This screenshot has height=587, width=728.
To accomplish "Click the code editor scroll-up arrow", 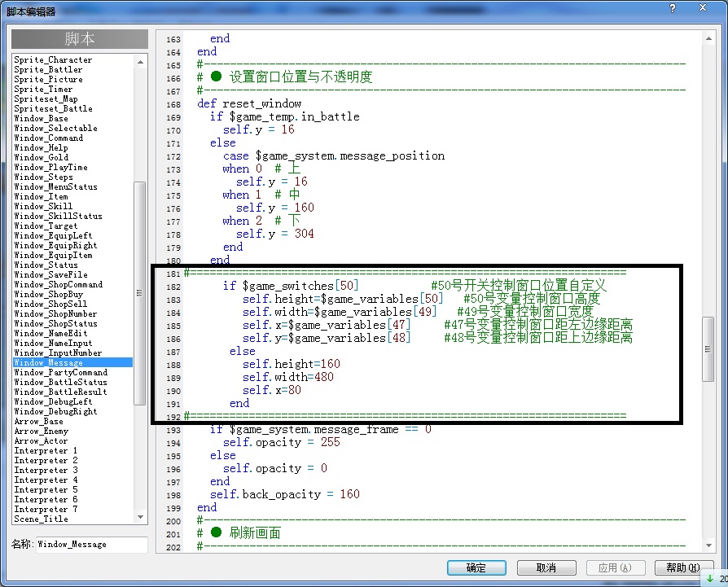I will coord(708,38).
